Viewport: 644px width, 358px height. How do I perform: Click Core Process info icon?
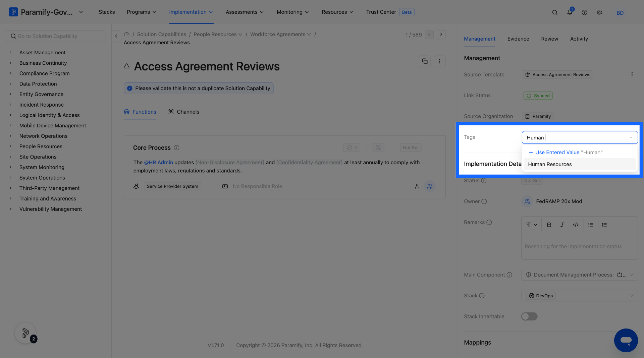(177, 148)
